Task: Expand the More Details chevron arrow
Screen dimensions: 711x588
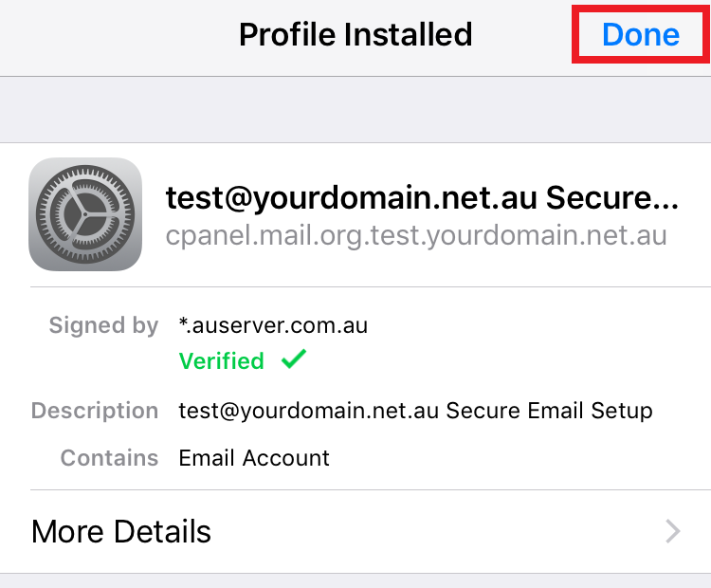Action: pos(673,531)
